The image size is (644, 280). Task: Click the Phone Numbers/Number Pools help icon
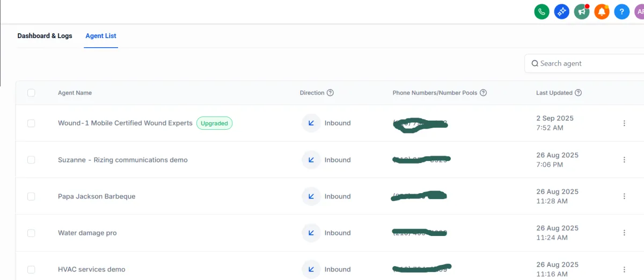coord(483,93)
